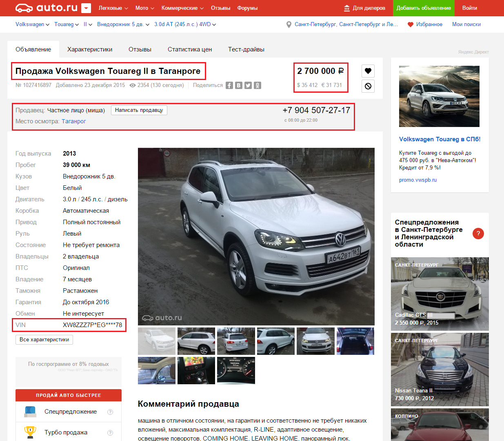Open the navigation screen interior thumbnail
The width and height of the screenshot is (504, 441).
click(196, 370)
